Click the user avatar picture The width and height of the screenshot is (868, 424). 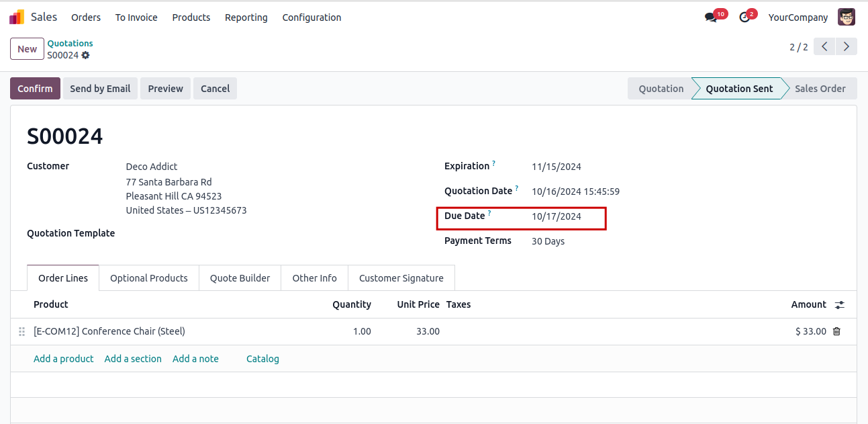[846, 17]
